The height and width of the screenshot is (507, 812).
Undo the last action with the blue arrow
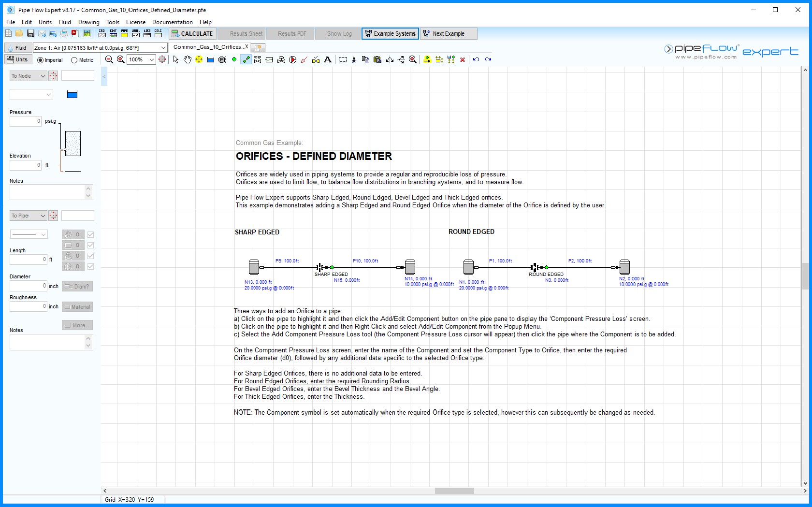pyautogui.click(x=476, y=59)
